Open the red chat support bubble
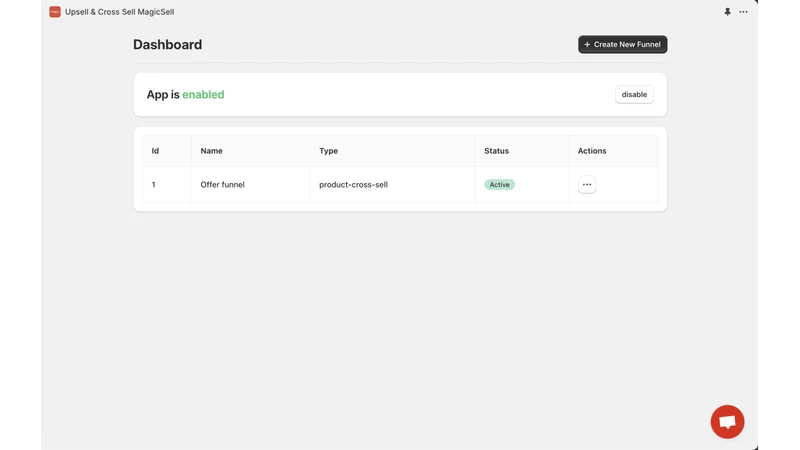 pyautogui.click(x=727, y=422)
